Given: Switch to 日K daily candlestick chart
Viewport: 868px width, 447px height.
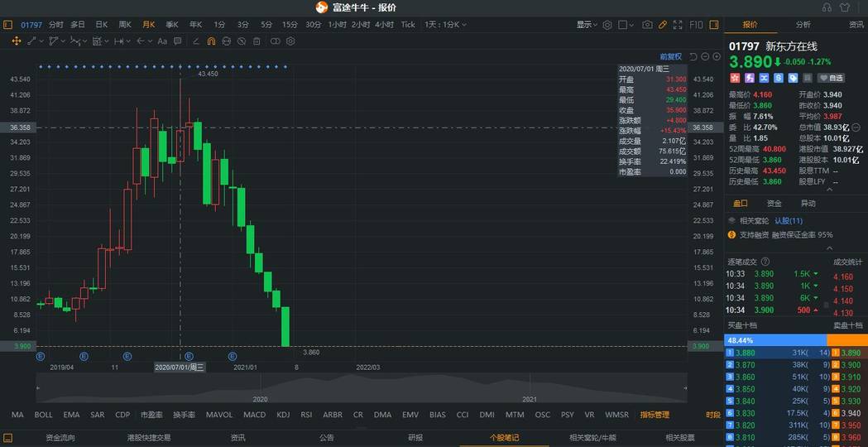Looking at the screenshot, I should pos(101,24).
